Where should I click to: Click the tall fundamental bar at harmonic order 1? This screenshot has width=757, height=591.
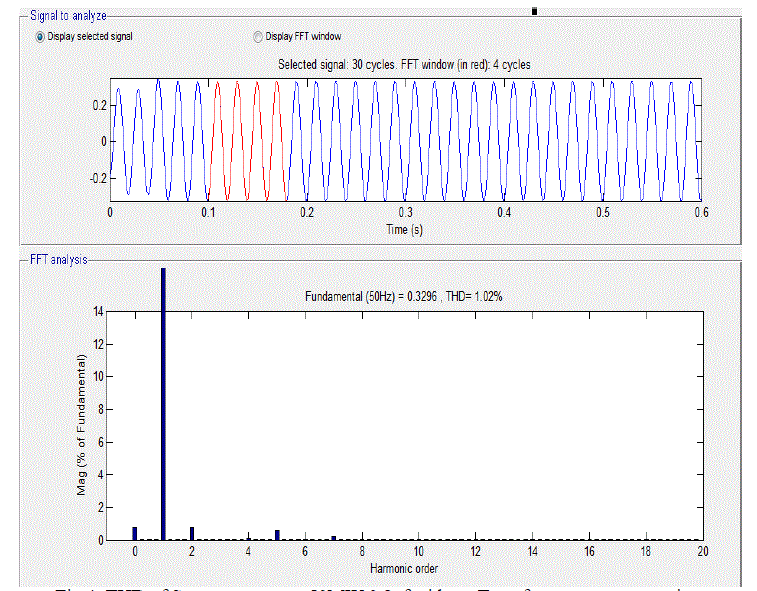click(163, 400)
